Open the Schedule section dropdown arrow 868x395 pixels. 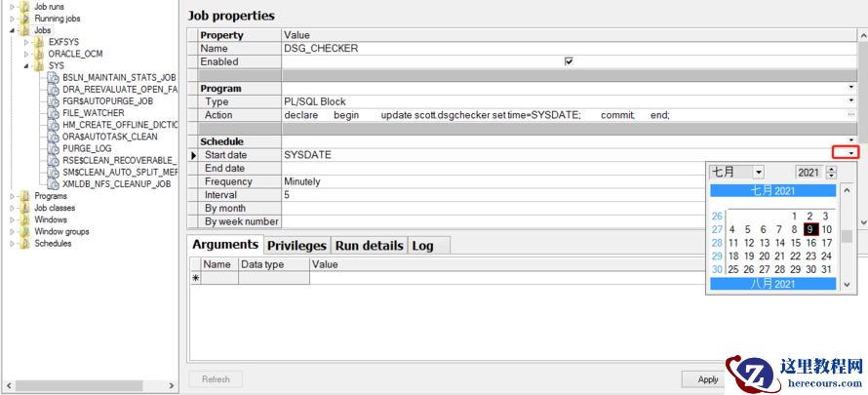[851, 140]
